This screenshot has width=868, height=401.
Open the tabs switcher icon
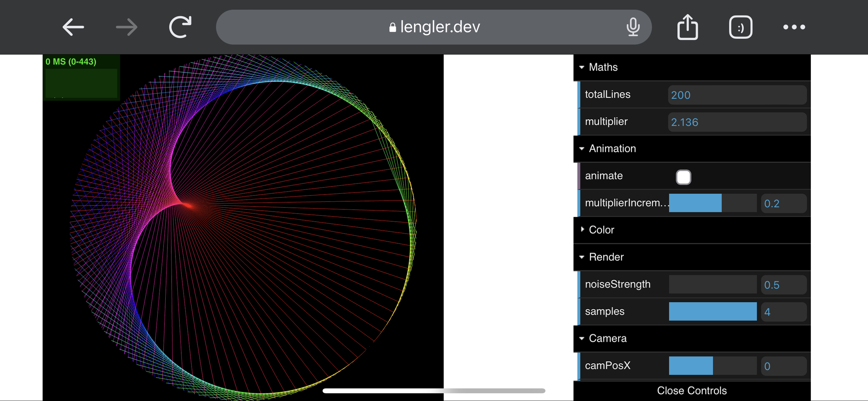tap(740, 27)
